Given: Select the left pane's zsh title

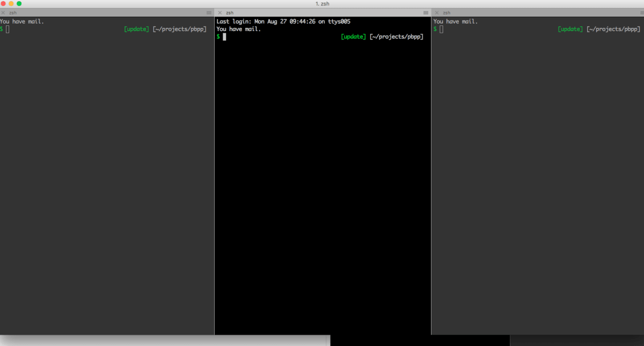Looking at the screenshot, I should 13,12.
